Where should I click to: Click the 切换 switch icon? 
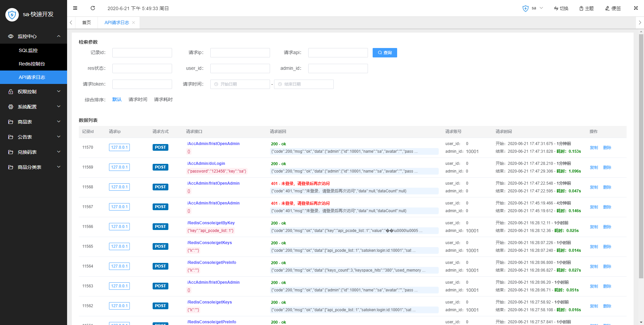(561, 8)
